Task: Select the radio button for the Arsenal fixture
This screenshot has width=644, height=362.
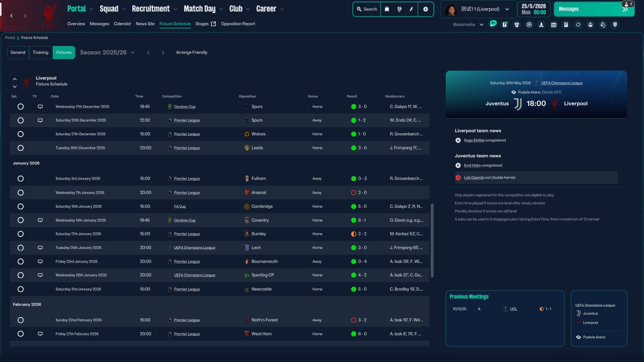Action: coord(21,193)
